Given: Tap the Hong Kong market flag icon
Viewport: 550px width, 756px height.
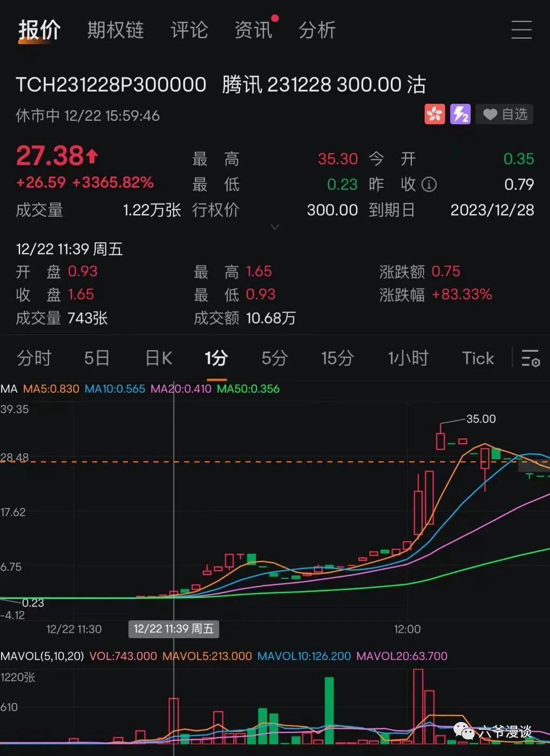Looking at the screenshot, I should pyautogui.click(x=434, y=114).
